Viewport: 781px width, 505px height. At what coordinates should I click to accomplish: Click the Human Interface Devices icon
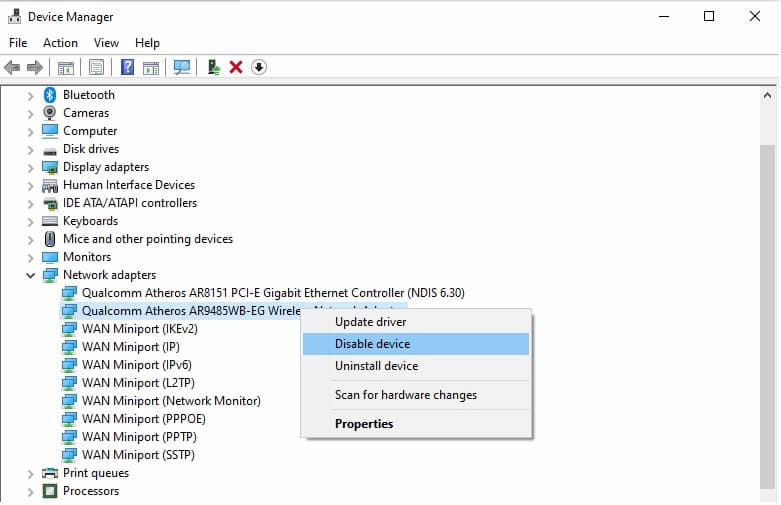point(50,185)
